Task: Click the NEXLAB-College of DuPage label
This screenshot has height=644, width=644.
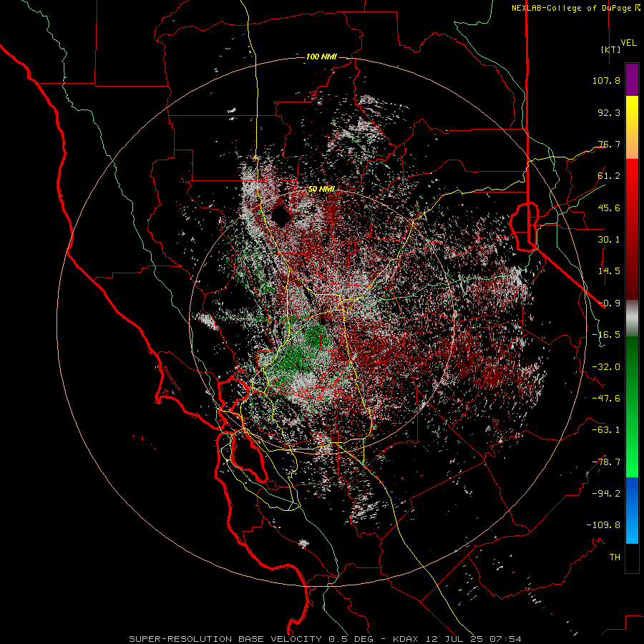Action: coord(572,8)
